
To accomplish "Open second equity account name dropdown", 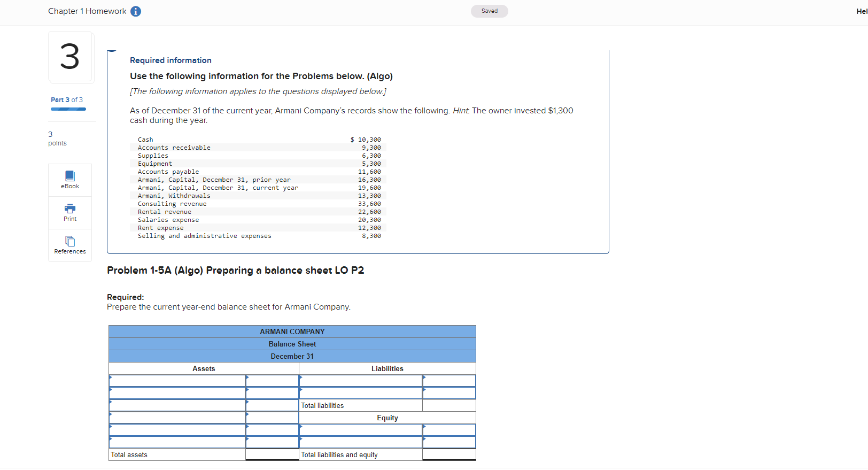I will 361,442.
